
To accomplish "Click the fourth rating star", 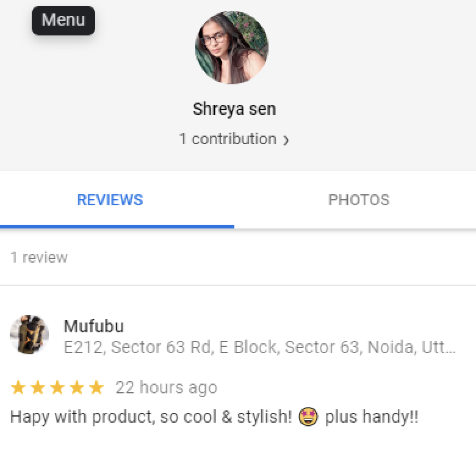I will [x=77, y=387].
